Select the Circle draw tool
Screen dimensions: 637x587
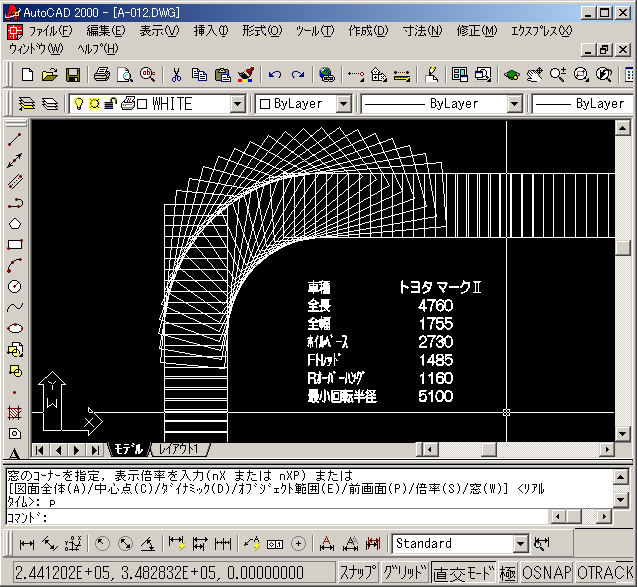click(x=15, y=286)
